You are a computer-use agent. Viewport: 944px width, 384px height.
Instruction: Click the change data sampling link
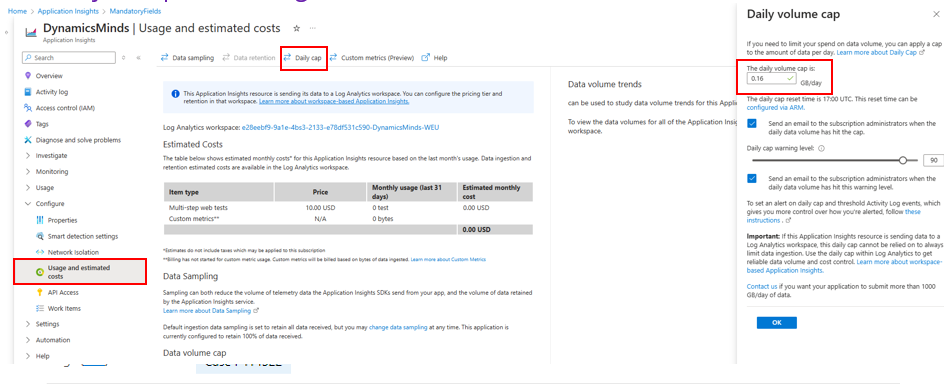click(x=398, y=327)
